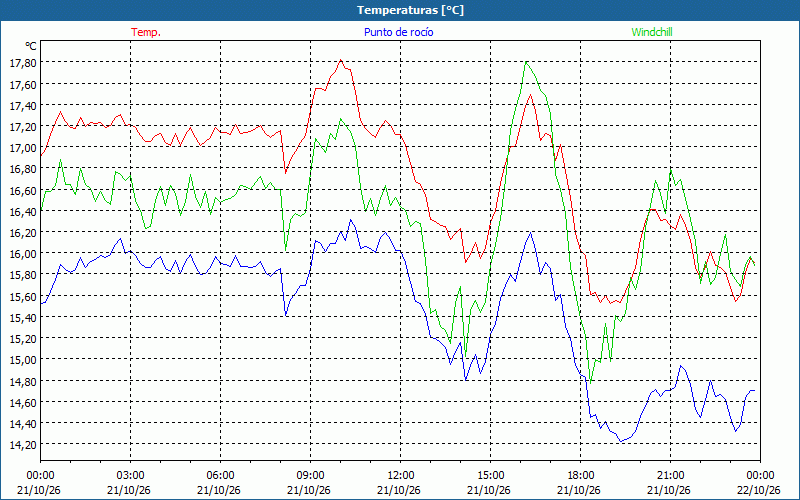Click the green Windchill legend label
Screen dimensions: 800x500
coord(652,32)
